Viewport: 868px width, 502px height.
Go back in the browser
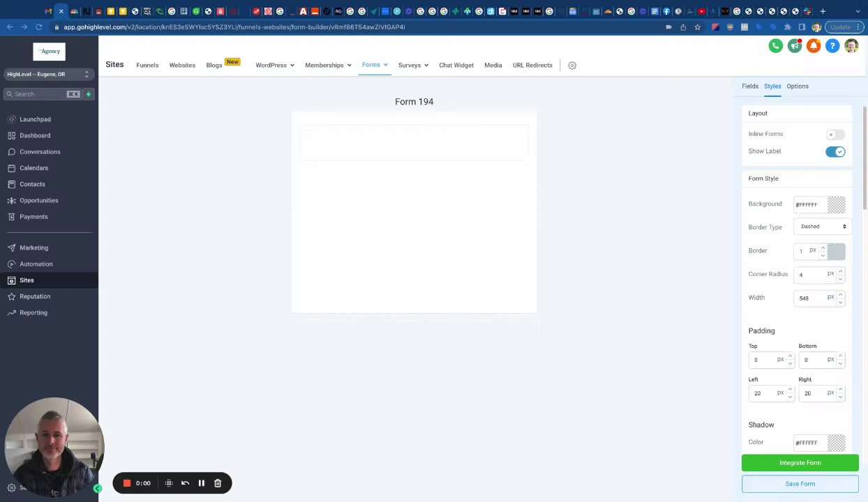[x=10, y=27]
